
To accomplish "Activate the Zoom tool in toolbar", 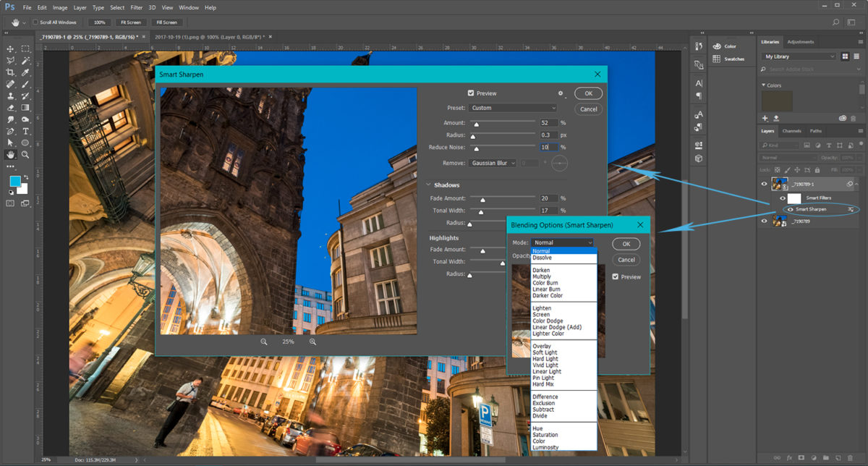I will (x=26, y=154).
